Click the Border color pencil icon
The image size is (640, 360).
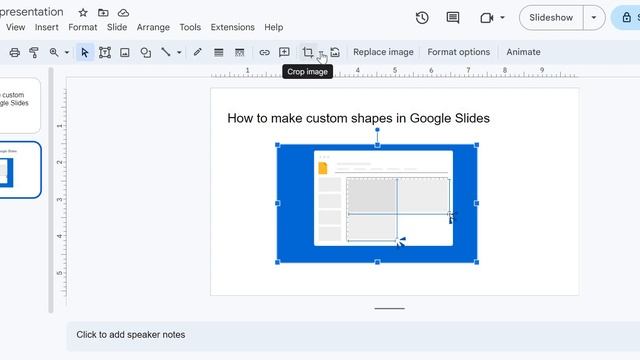click(x=198, y=52)
